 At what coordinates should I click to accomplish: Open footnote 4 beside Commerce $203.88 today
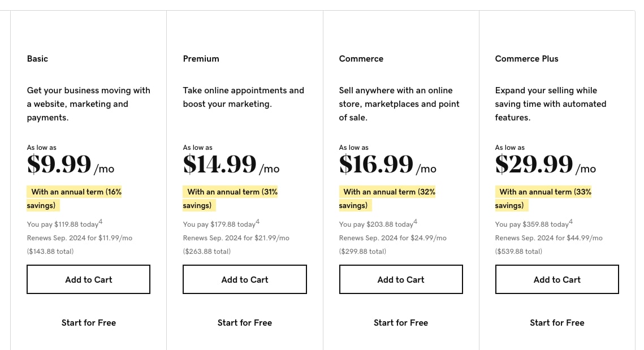pos(415,222)
